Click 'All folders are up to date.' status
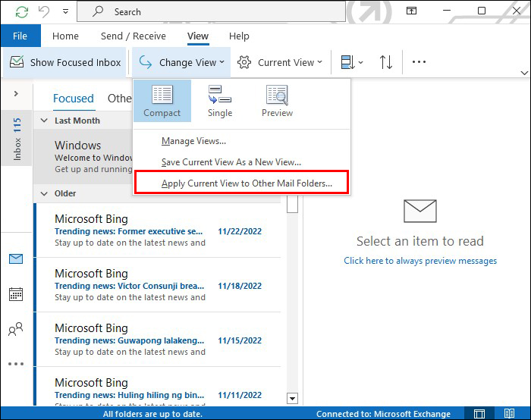This screenshot has width=531, height=420. pyautogui.click(x=152, y=414)
